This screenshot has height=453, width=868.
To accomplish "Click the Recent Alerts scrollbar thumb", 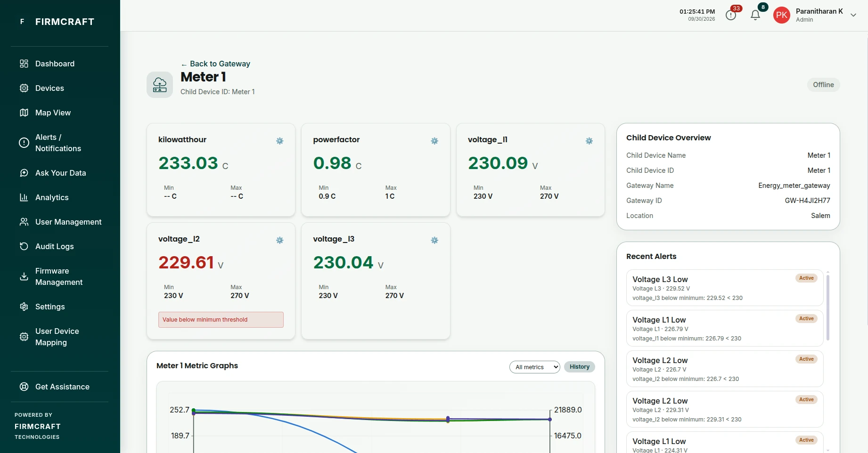I will (x=828, y=307).
